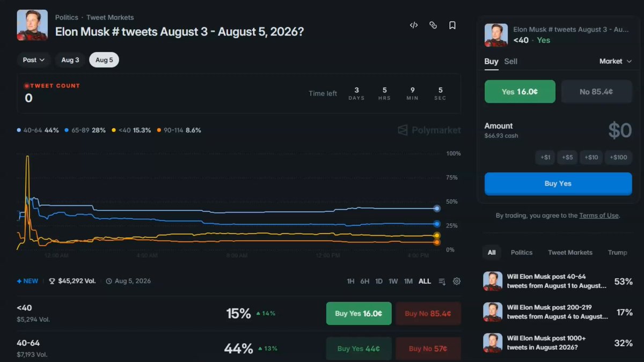The width and height of the screenshot is (644, 362).
Task: Add $5 to the amount
Action: (x=568, y=157)
